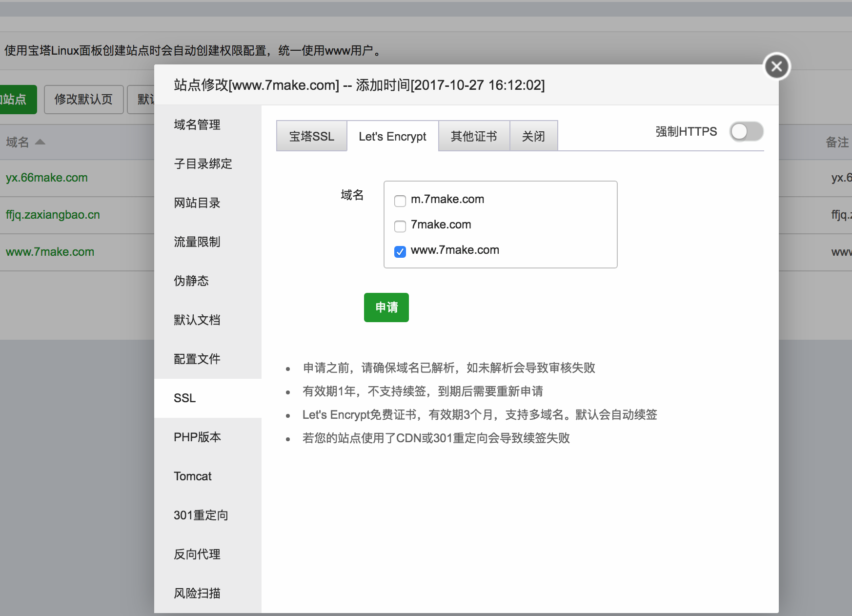Click the 修改默认页 button
Viewport: 852px width, 616px height.
coord(83,100)
